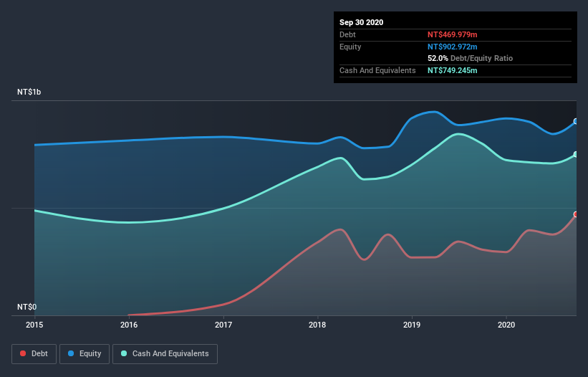Click the 2016 x-axis label

129,325
